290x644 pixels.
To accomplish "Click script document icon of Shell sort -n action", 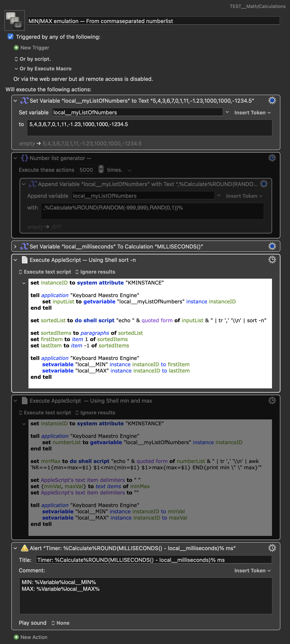I will pos(24,260).
